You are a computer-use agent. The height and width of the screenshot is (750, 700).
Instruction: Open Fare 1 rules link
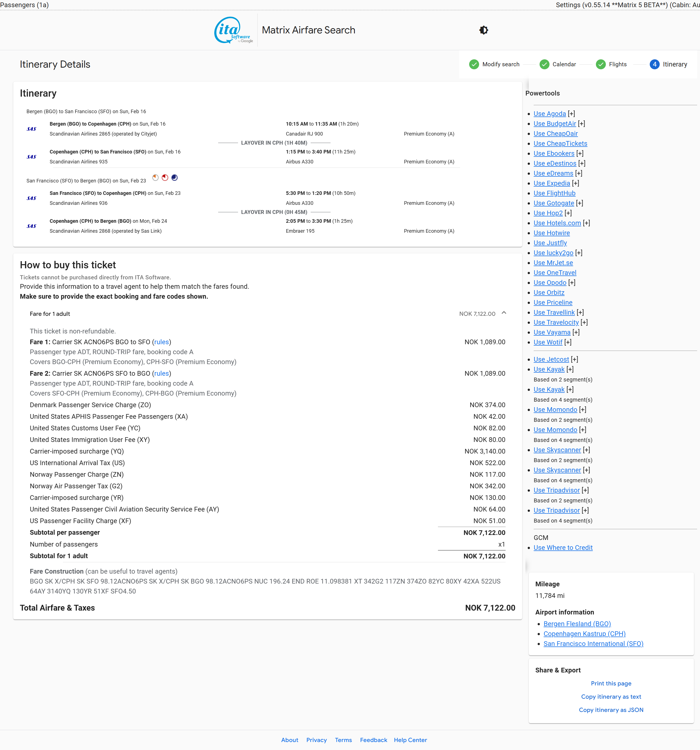[x=162, y=342]
